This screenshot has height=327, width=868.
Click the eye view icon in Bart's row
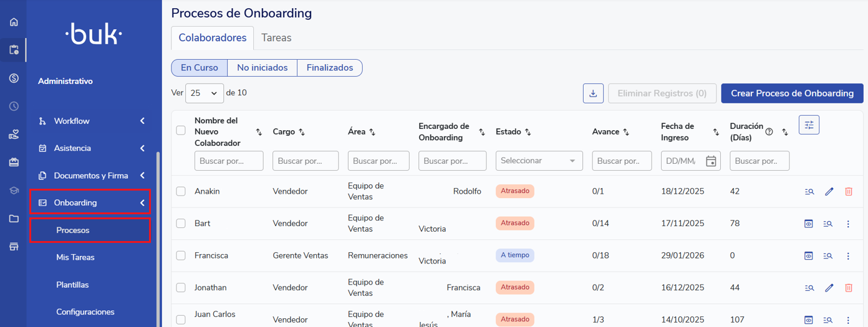point(808,224)
